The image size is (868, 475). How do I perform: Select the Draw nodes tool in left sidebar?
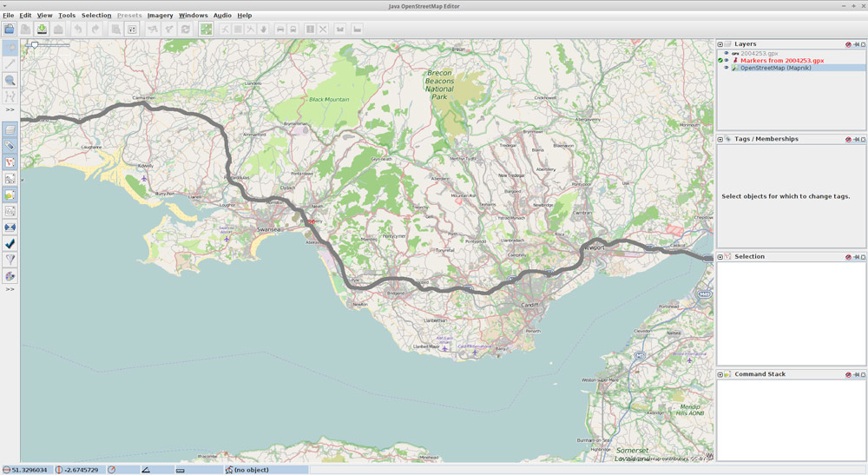tap(10, 63)
